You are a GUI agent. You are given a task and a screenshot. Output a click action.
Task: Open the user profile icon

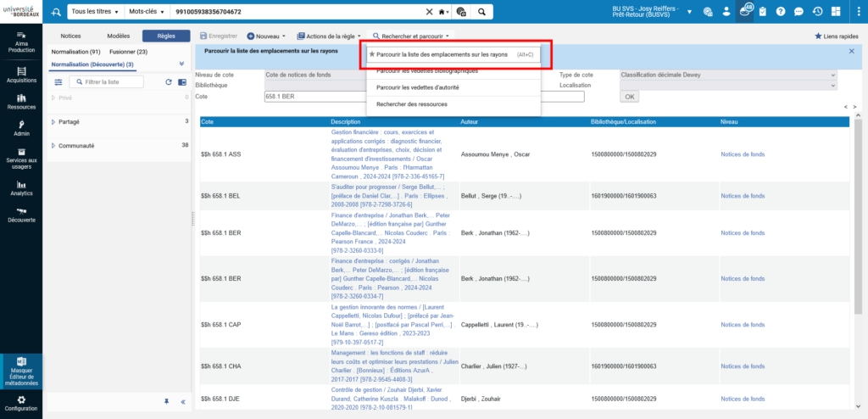(x=726, y=12)
